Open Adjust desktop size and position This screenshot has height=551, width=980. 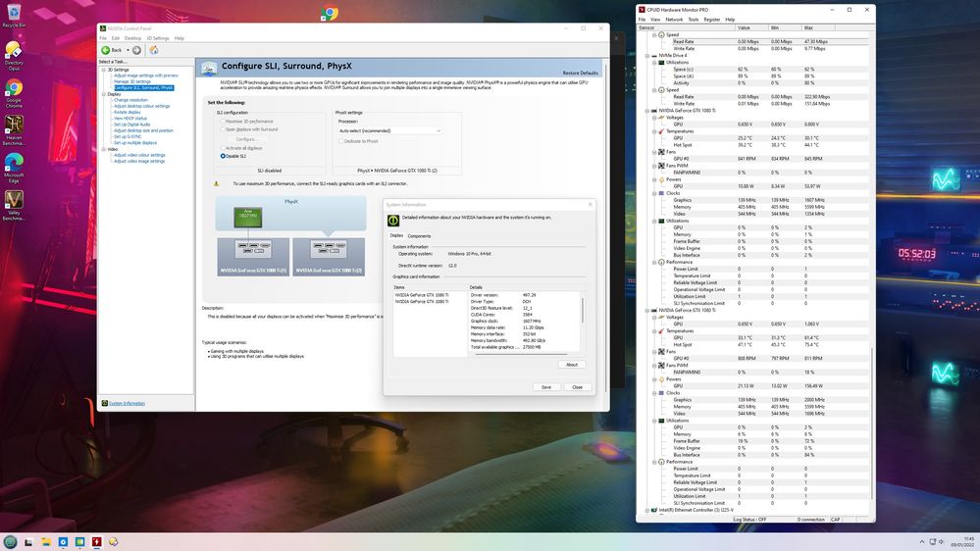coord(144,130)
